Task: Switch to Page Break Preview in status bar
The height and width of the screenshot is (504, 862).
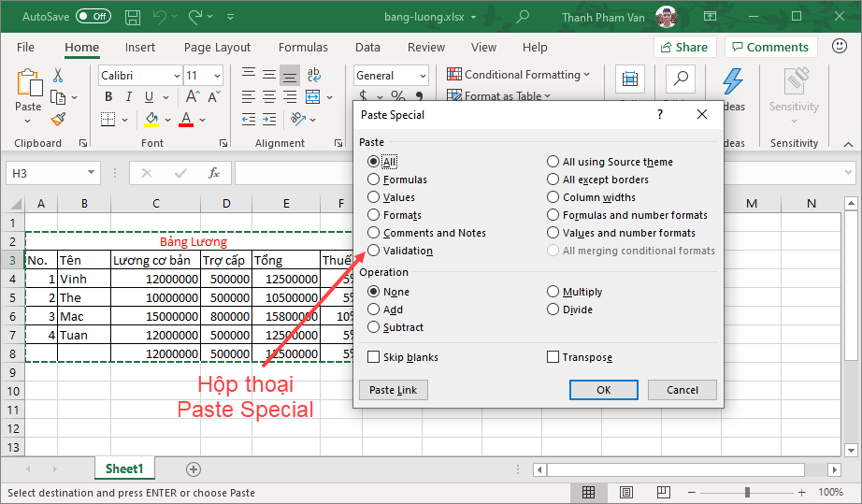Action: [x=664, y=492]
